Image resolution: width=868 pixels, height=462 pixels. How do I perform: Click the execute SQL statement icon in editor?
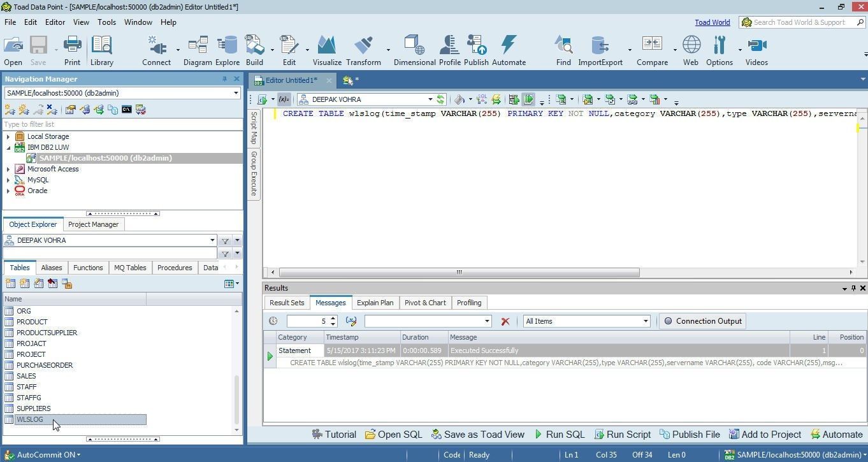tap(262, 99)
